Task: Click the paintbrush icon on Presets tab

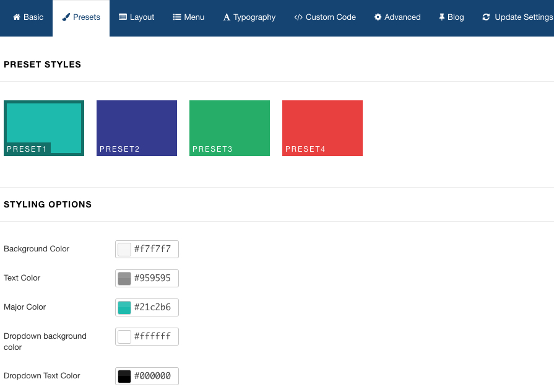Action: tap(66, 17)
